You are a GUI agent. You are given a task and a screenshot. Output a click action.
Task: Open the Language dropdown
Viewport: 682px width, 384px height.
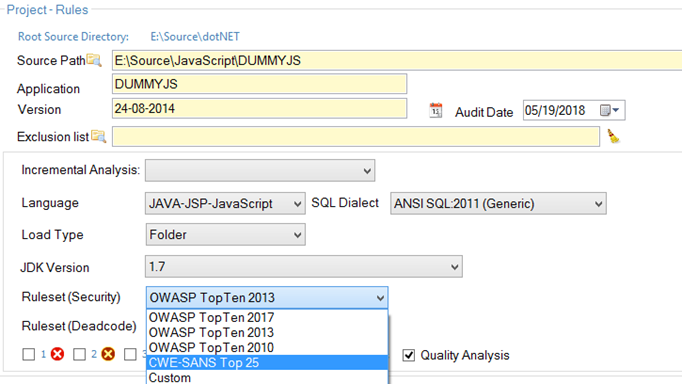[225, 204]
